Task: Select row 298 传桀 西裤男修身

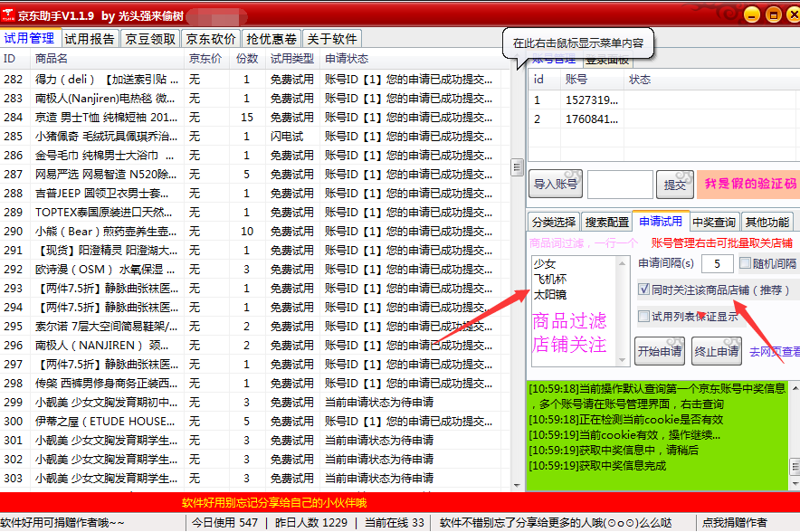Action: [x=254, y=384]
